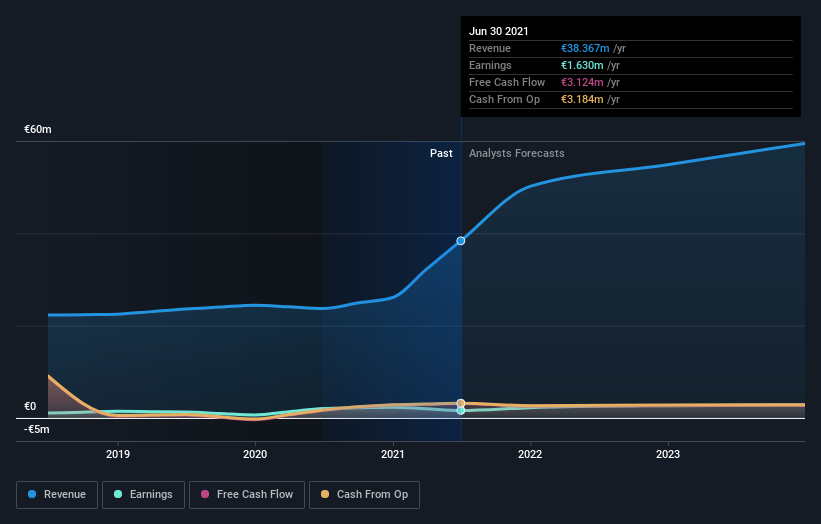This screenshot has width=821, height=524.
Task: Click the €3.184m cash from op value
Action: click(x=582, y=99)
